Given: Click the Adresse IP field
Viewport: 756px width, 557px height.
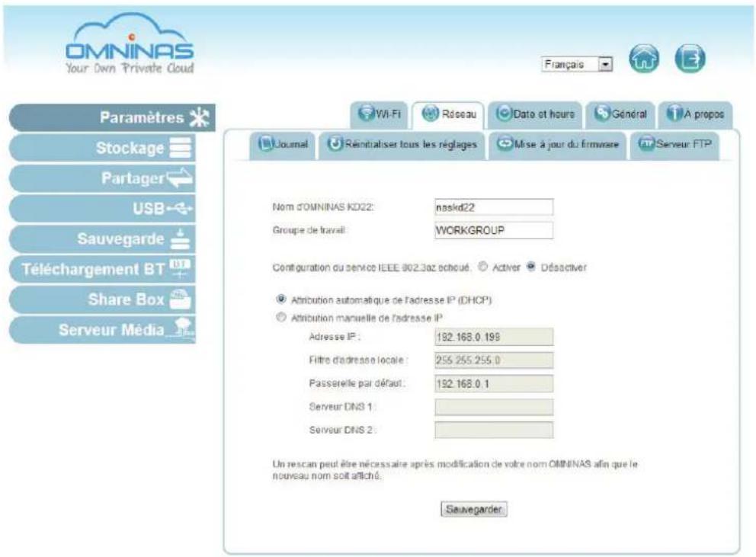Looking at the screenshot, I should coord(494,337).
